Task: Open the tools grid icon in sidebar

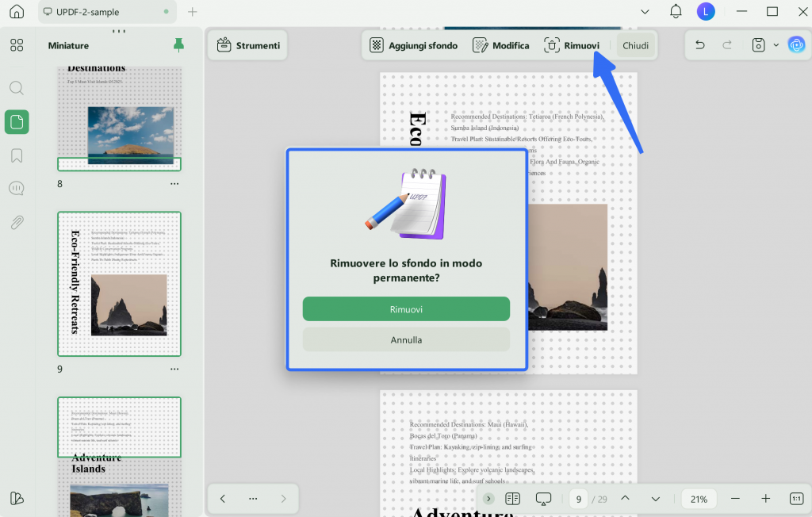Action: 17,45
